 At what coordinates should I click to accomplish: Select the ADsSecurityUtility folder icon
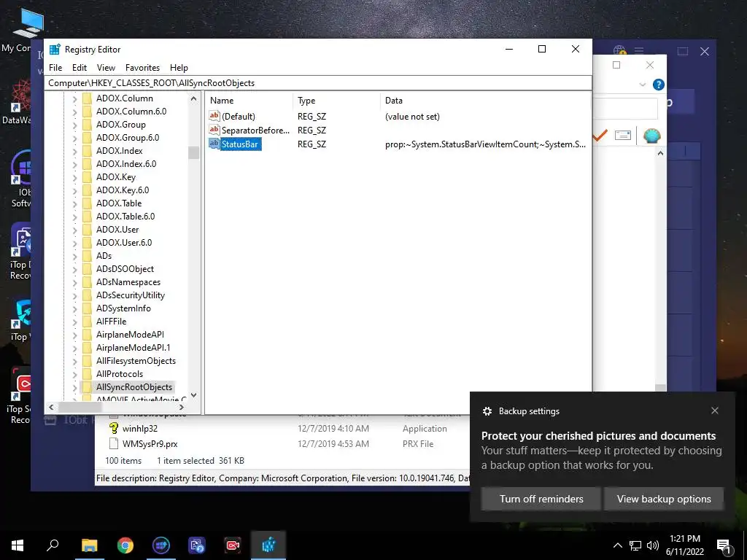pyautogui.click(x=87, y=295)
